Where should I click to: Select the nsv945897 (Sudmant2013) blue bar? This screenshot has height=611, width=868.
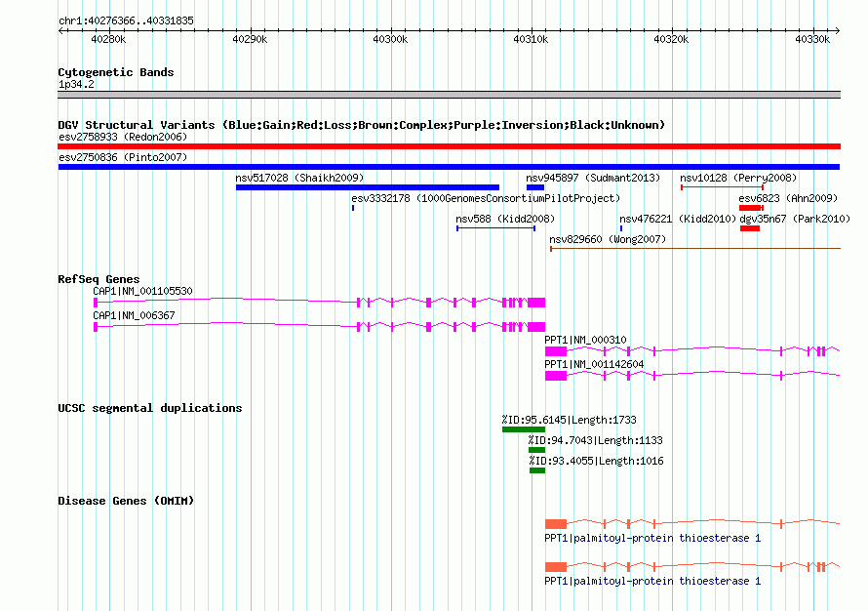coord(535,187)
